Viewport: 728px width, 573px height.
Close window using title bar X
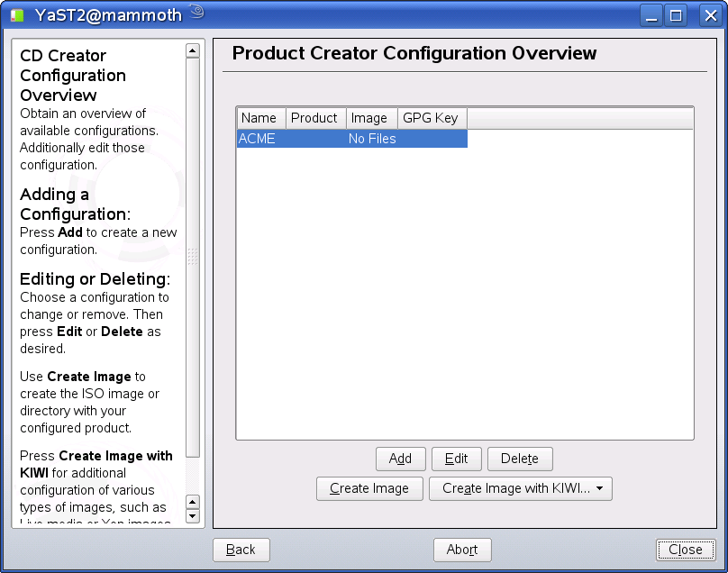click(x=710, y=16)
